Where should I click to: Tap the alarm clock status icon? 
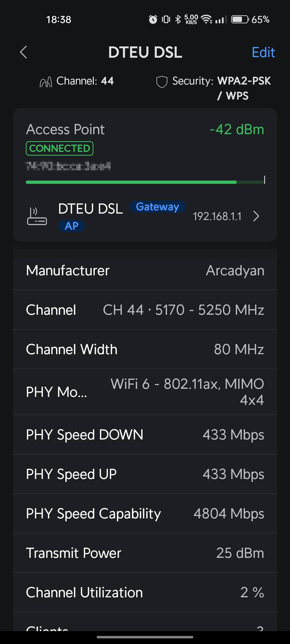(x=153, y=19)
